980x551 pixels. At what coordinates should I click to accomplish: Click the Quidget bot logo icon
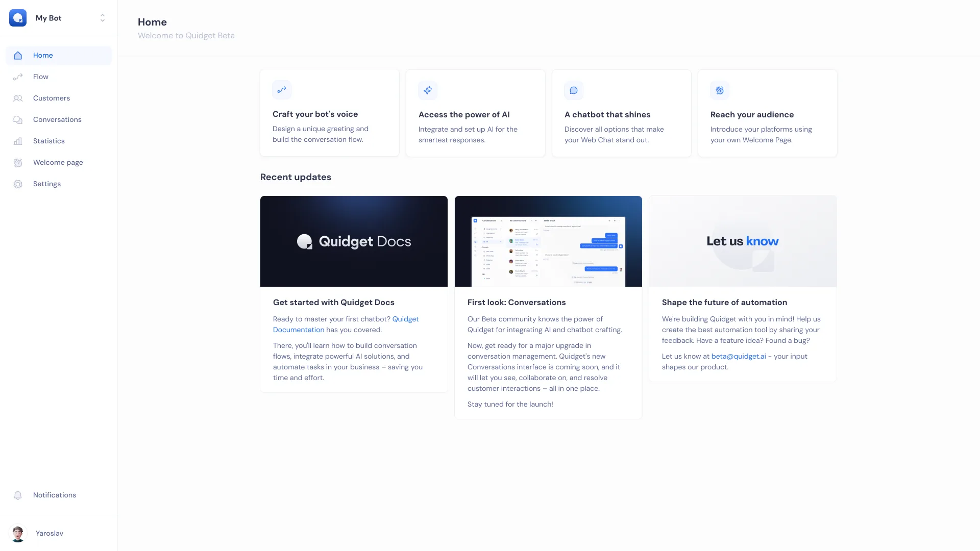(18, 18)
